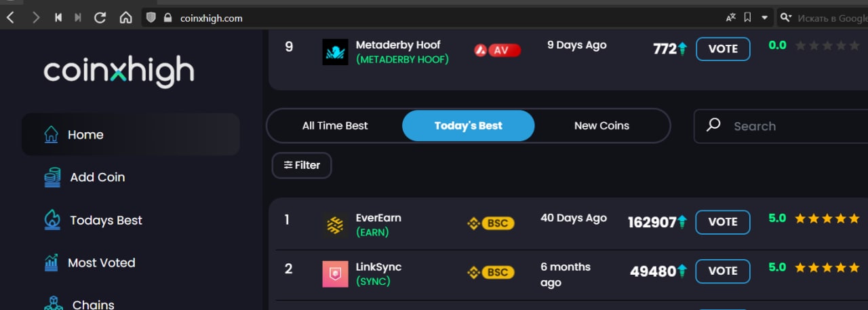
Task: Click the Home icon in sidebar
Action: 51,134
